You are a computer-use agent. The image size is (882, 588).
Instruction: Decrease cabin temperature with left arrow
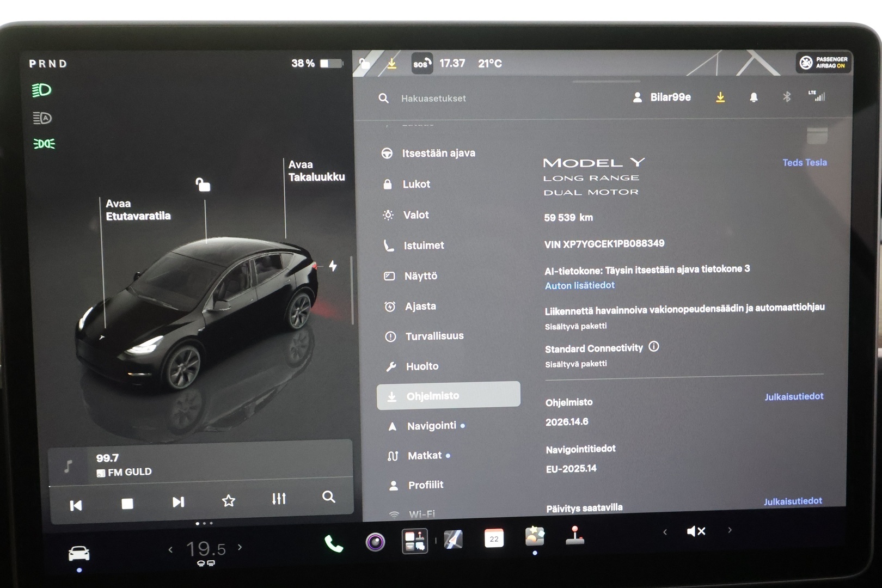click(x=170, y=549)
